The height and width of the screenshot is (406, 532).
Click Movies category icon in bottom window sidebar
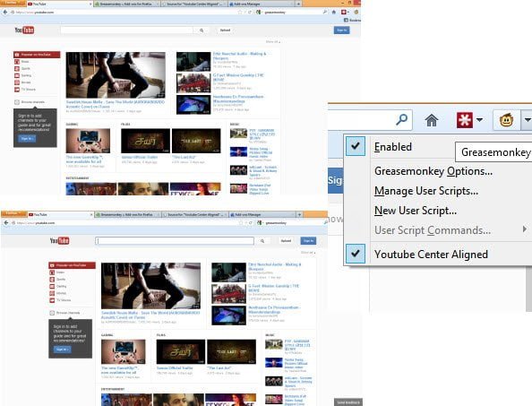click(x=52, y=293)
